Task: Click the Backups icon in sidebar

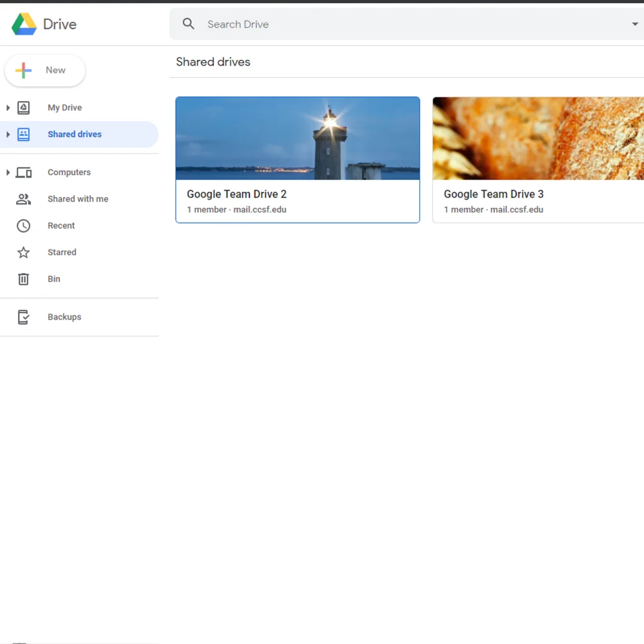Action: click(24, 317)
